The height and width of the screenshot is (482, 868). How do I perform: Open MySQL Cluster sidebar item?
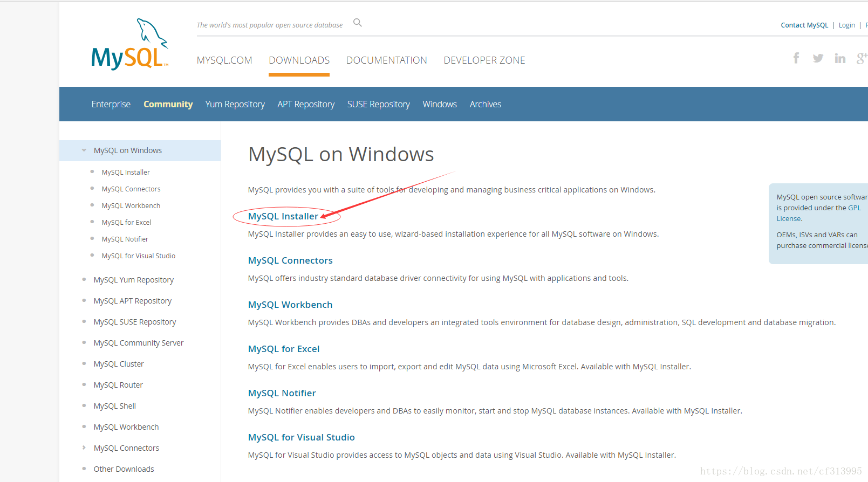(119, 364)
